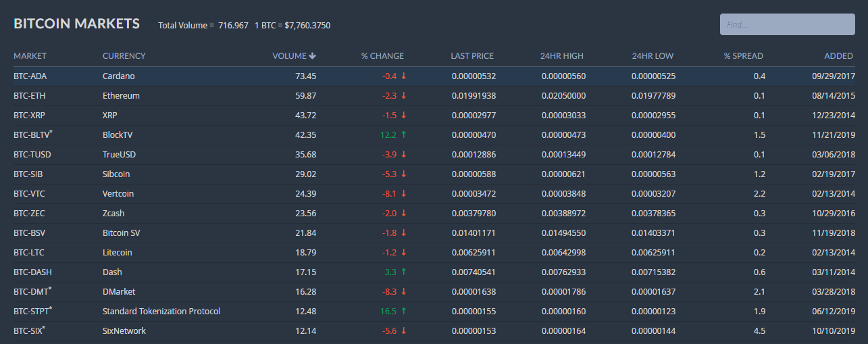Open the BTC-STPT market link
Viewport: 868px width, 344px height.
coord(33,312)
